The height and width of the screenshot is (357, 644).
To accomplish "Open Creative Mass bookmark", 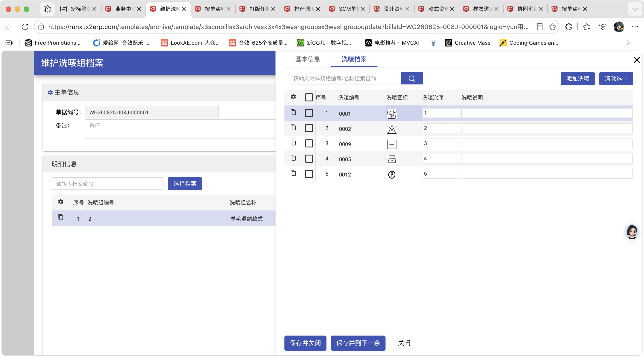I will pyautogui.click(x=468, y=43).
